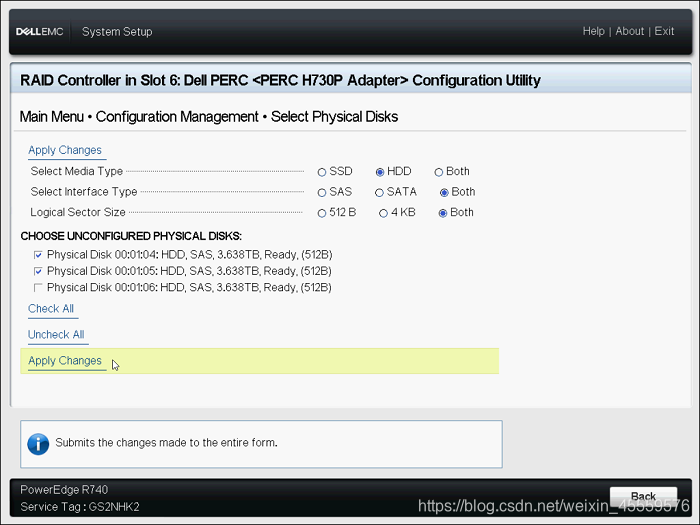Click Exit in the header
This screenshot has height=525, width=700.
pos(664,31)
